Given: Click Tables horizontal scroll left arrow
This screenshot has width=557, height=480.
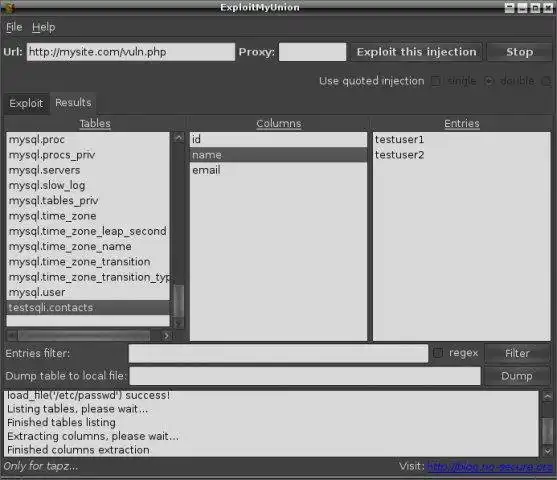Looking at the screenshot, I should tap(11, 335).
